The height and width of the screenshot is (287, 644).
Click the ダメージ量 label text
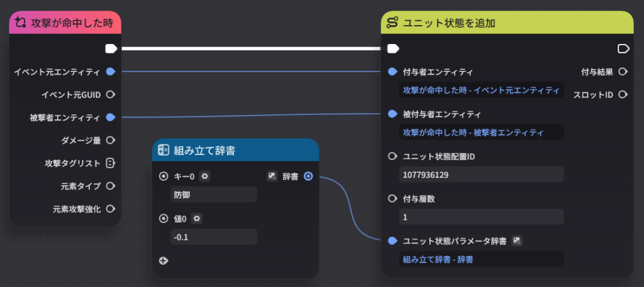click(80, 141)
